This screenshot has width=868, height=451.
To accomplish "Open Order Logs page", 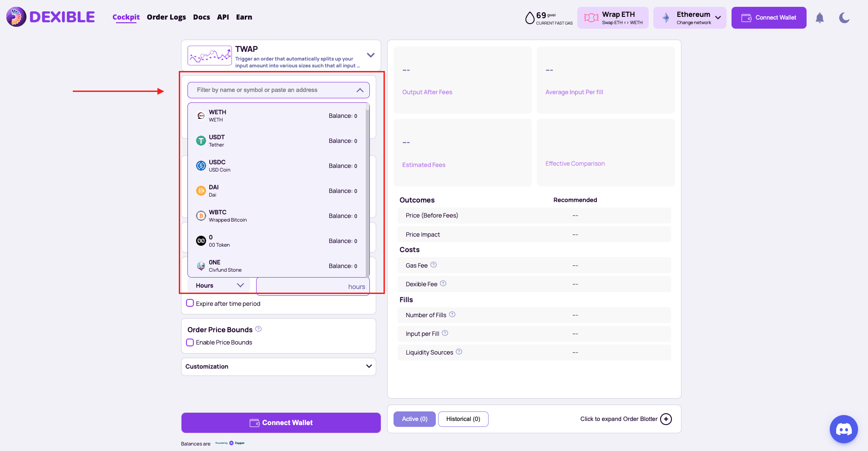I will click(167, 17).
